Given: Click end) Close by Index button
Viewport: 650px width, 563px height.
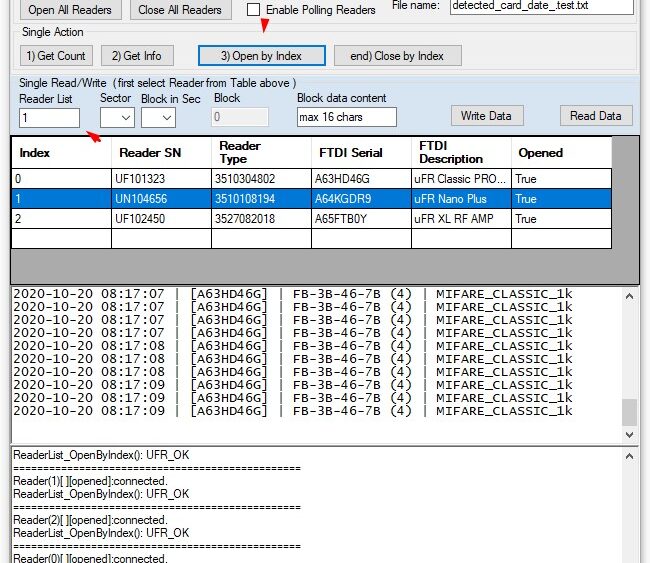Looking at the screenshot, I should click(398, 56).
